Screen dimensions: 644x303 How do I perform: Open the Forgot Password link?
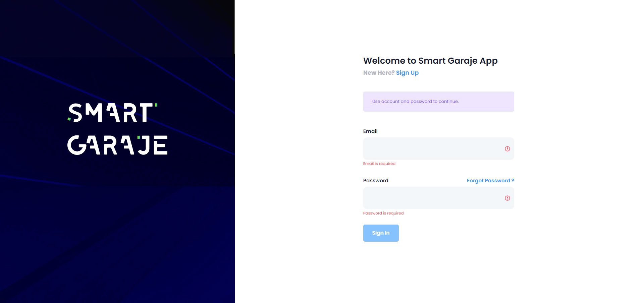tap(490, 181)
